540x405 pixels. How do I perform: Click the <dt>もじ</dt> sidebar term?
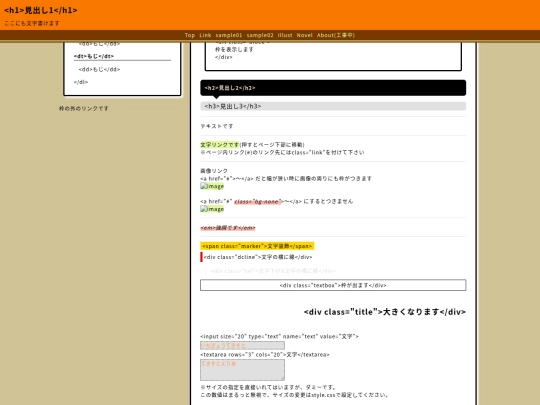coord(94,56)
